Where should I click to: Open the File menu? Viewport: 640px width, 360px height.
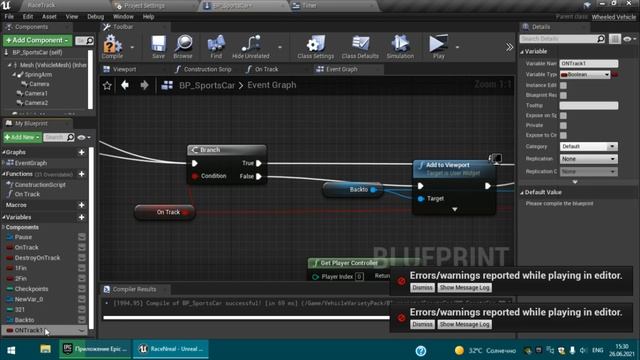click(x=9, y=17)
